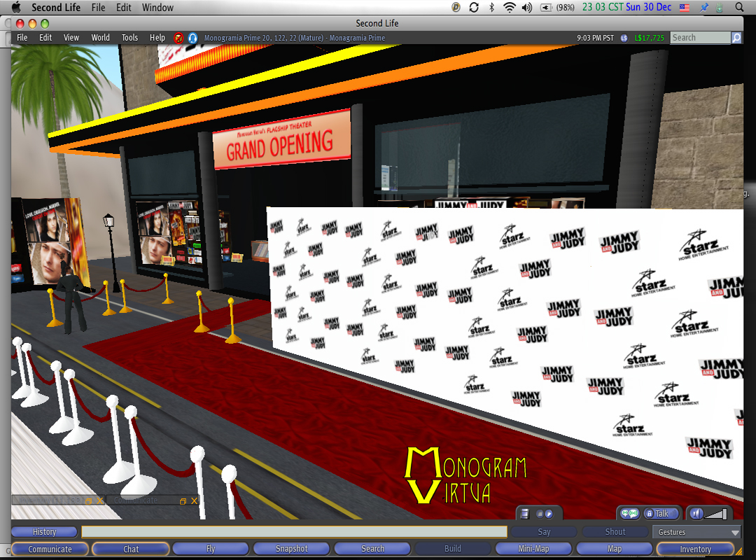Click the Shout button
Screen dimensions: 756x560
615,531
